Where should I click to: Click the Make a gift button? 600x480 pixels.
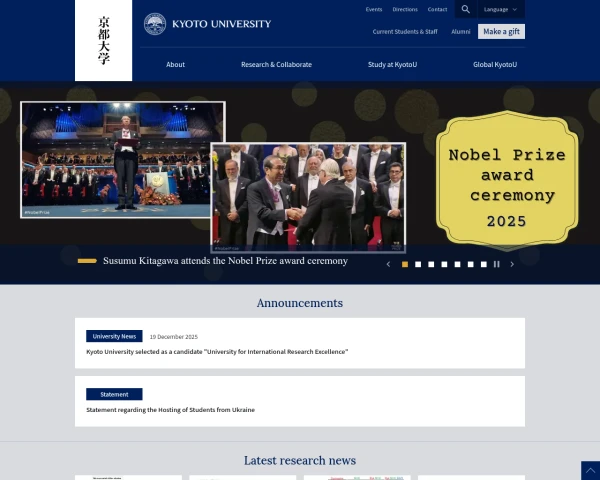501,31
